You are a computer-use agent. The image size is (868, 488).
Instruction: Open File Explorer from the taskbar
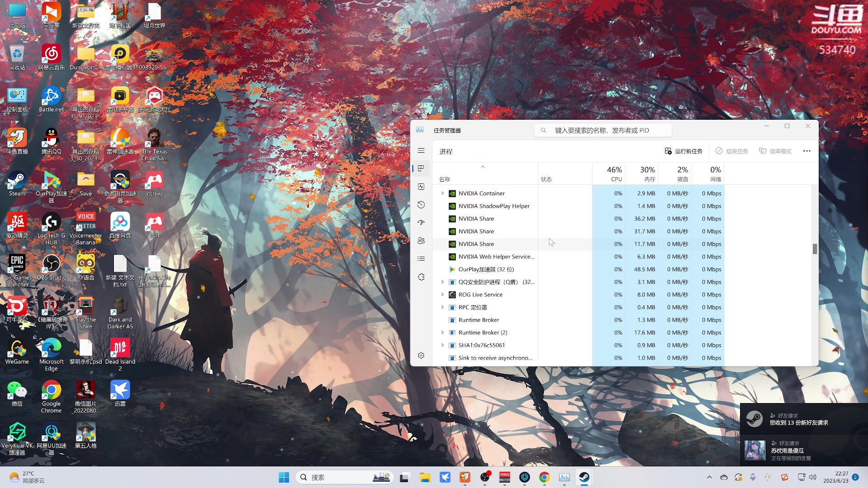point(425,477)
